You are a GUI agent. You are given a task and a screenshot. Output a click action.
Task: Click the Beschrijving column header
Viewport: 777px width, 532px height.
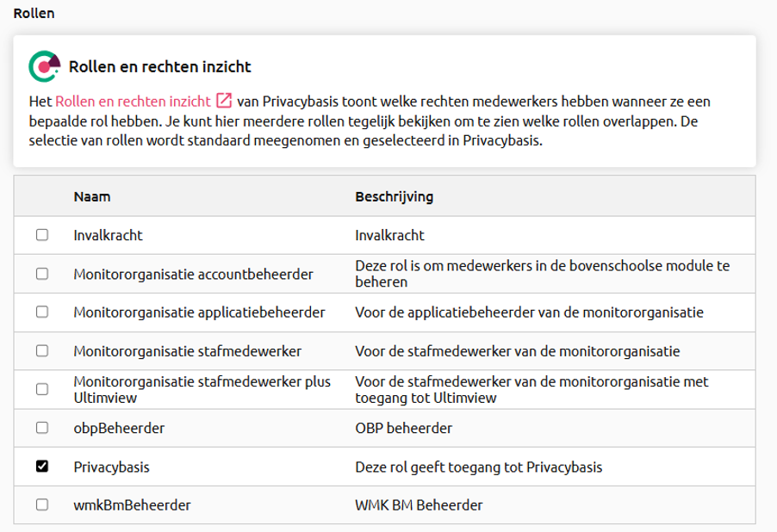click(x=394, y=196)
